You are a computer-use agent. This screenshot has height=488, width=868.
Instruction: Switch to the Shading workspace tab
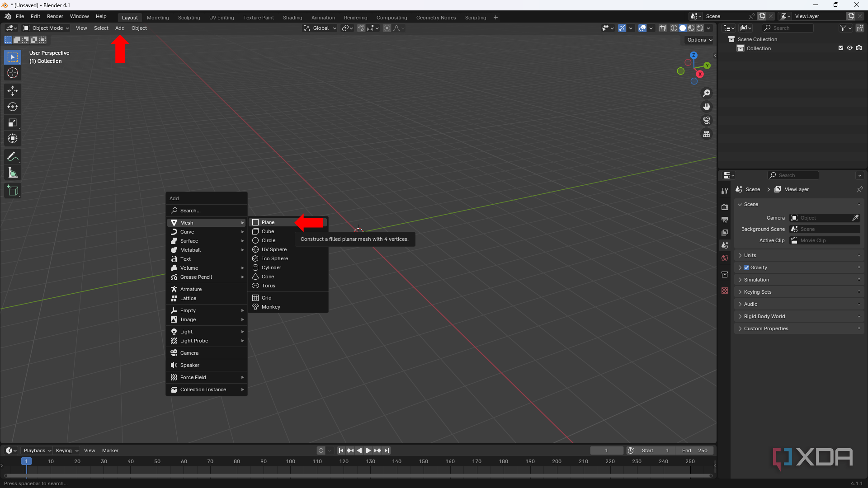[x=292, y=17]
